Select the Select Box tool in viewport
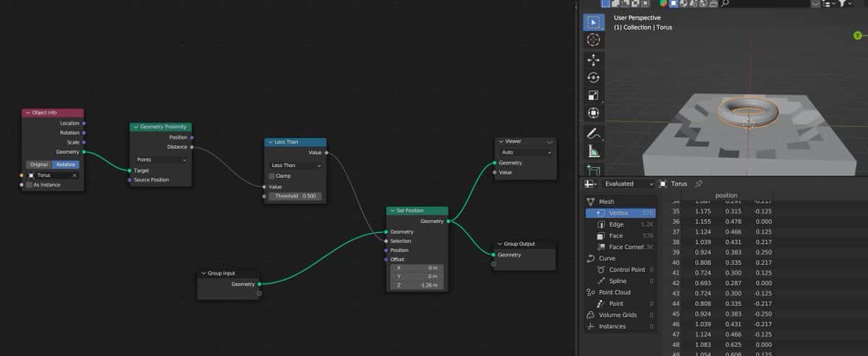The width and height of the screenshot is (868, 356). point(593,22)
